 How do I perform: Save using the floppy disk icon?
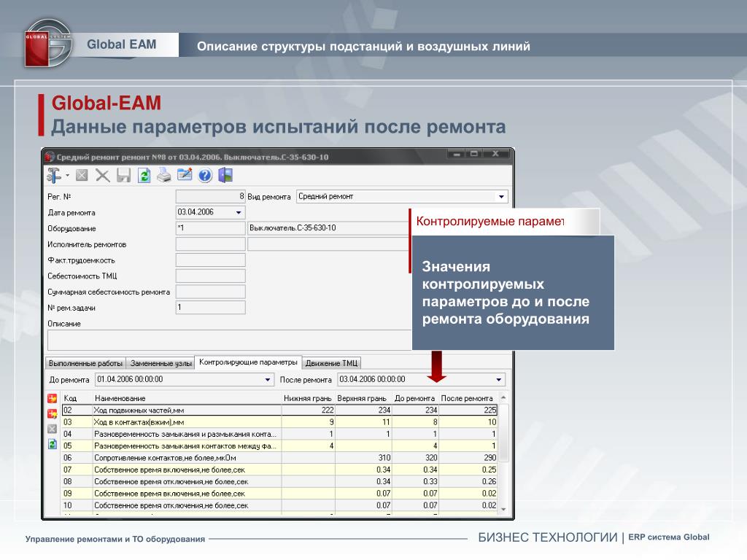pos(123,176)
